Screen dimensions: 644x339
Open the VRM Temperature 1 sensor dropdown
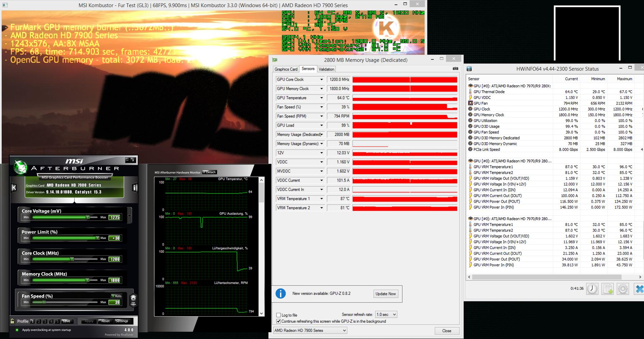pos(321,199)
